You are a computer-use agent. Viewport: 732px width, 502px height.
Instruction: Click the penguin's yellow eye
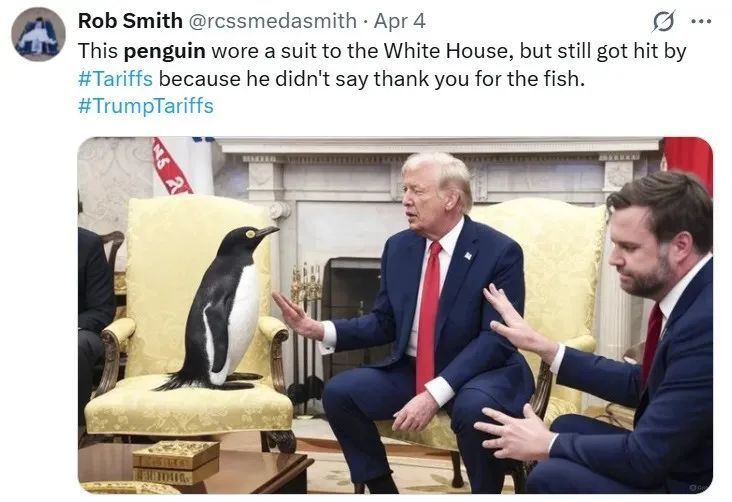coord(251,233)
